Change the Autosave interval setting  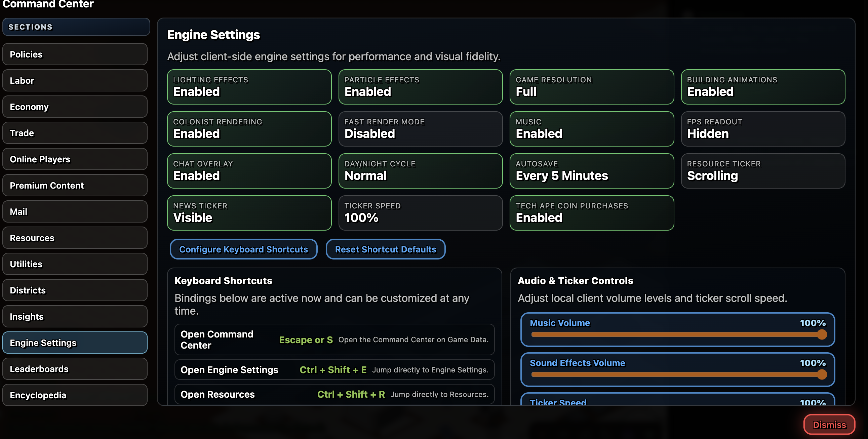coord(592,171)
